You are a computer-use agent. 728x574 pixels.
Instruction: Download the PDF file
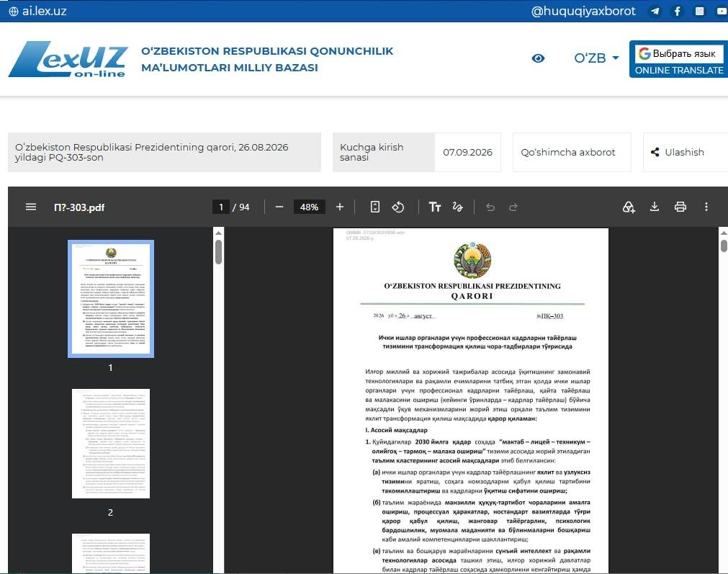click(x=654, y=207)
